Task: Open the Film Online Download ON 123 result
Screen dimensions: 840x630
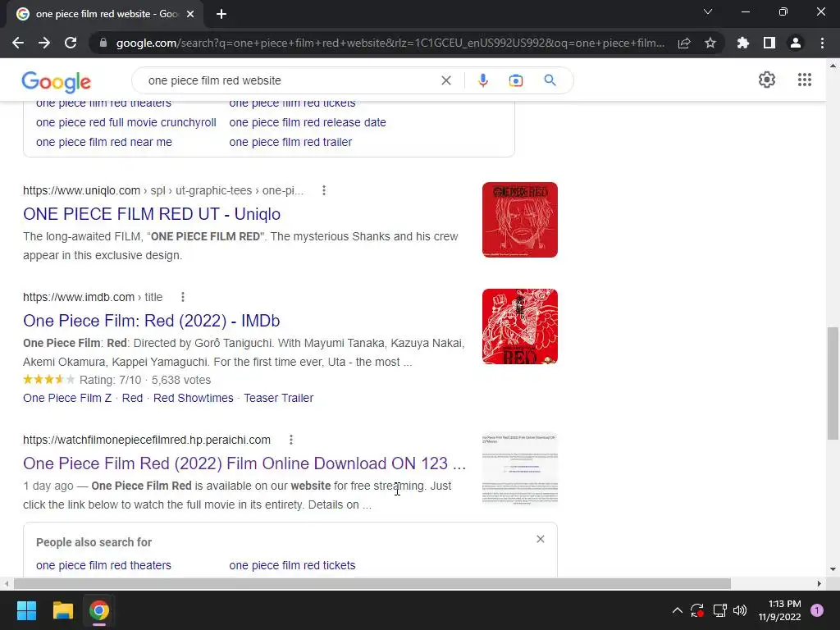Action: [x=244, y=463]
